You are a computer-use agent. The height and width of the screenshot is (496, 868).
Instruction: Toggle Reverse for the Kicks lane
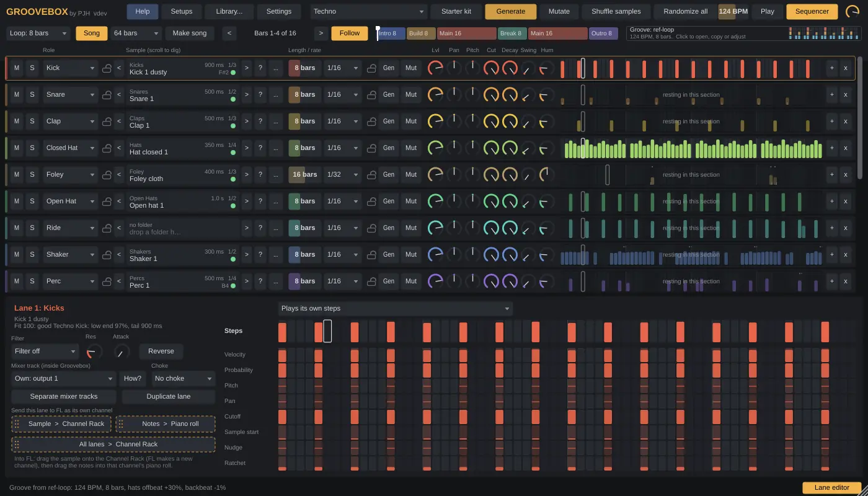pos(161,352)
